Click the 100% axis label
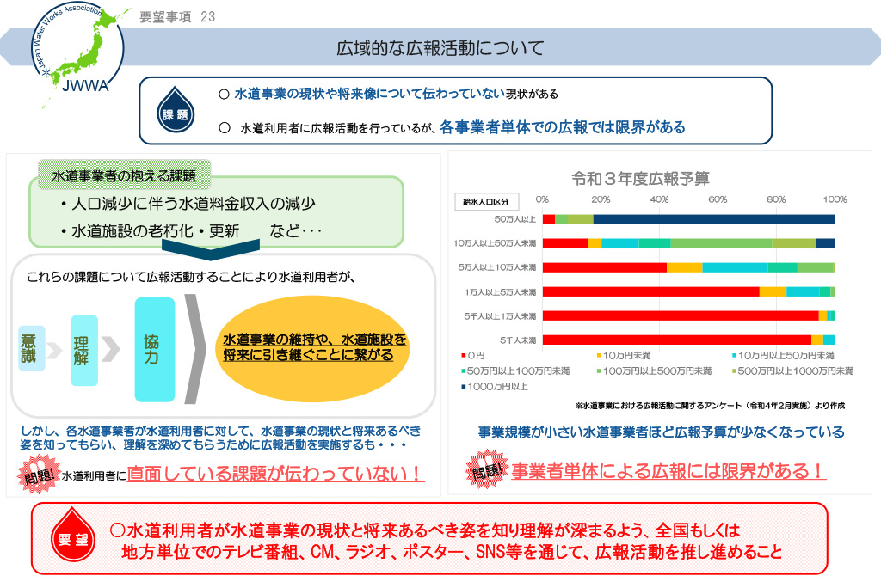 (835, 199)
